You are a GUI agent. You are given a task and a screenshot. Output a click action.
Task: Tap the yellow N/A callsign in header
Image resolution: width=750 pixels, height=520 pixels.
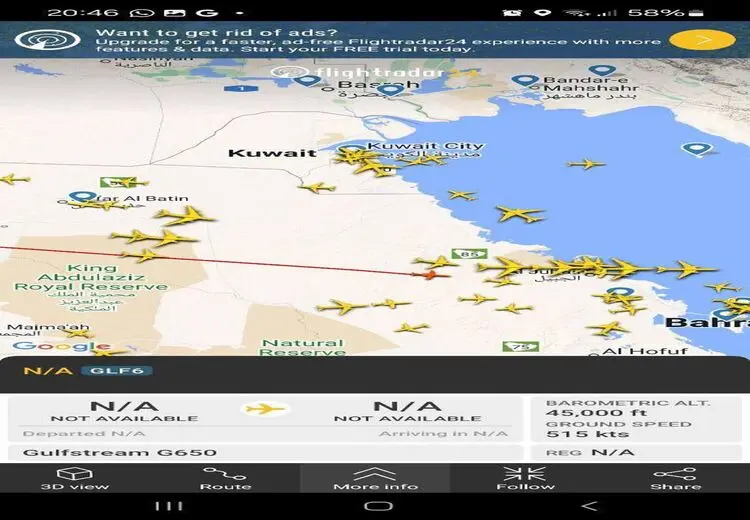[x=48, y=371]
